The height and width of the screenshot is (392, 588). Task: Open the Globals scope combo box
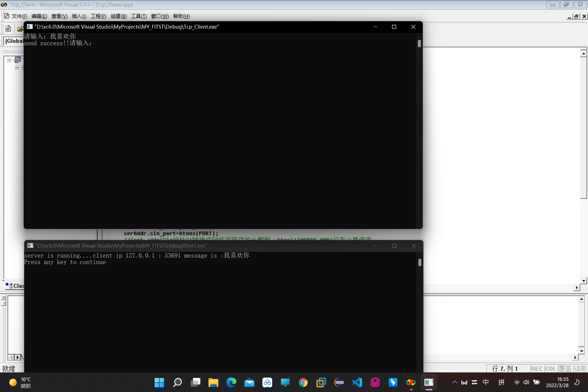point(14,41)
